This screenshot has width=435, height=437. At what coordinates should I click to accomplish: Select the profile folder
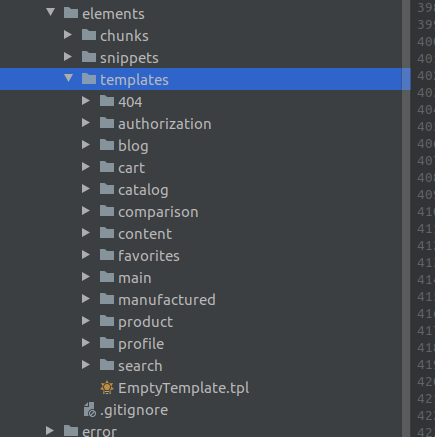tap(141, 344)
